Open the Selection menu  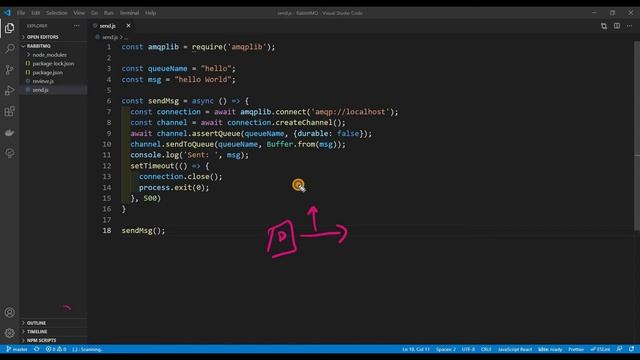(57, 13)
